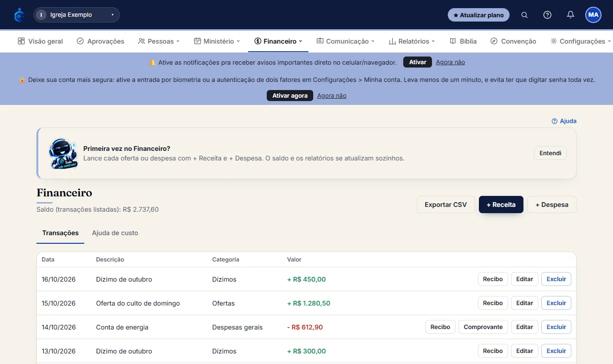The width and height of the screenshot is (613, 364).
Task: Click the Relatórios bar chart icon
Action: [392, 41]
